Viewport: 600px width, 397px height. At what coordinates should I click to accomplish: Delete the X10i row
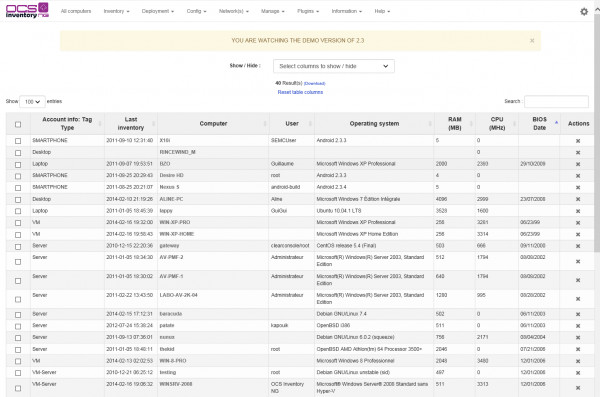pyautogui.click(x=578, y=141)
